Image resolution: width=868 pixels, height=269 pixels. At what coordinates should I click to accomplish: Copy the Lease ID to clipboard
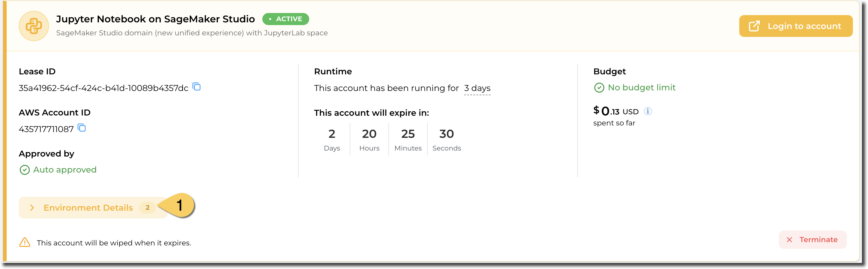(196, 87)
